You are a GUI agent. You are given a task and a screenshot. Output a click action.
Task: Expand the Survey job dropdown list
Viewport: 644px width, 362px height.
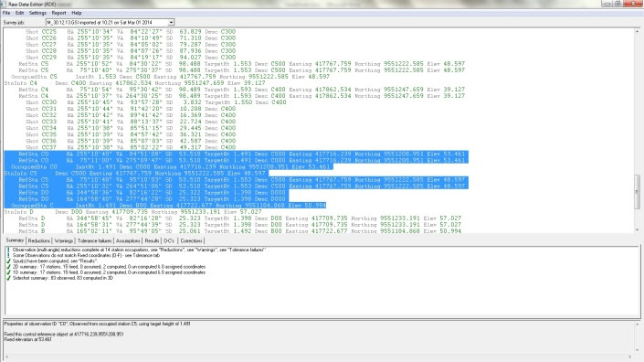pyautogui.click(x=171, y=23)
